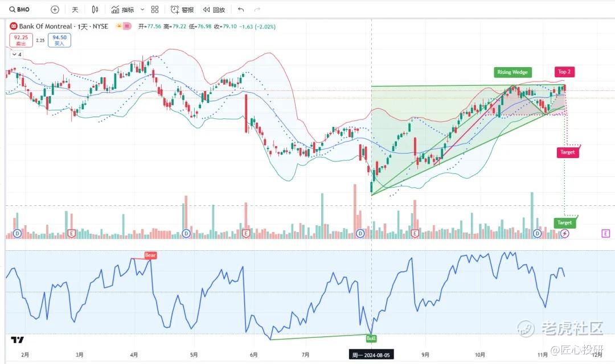This screenshot has height=364, width=615.
Task: Click the 2024-08-05 date label on axis
Action: pos(371,355)
